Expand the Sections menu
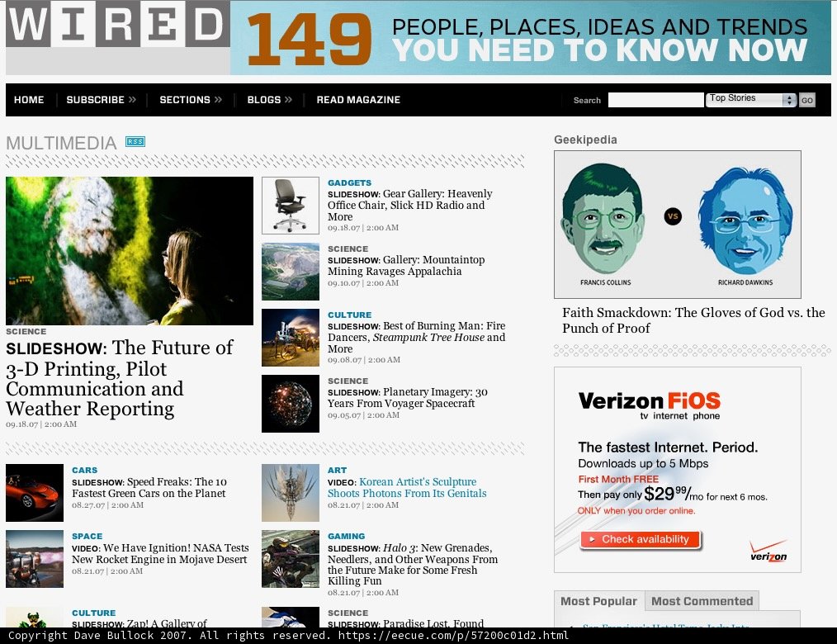Viewport: 837px width, 644px height. click(x=191, y=100)
